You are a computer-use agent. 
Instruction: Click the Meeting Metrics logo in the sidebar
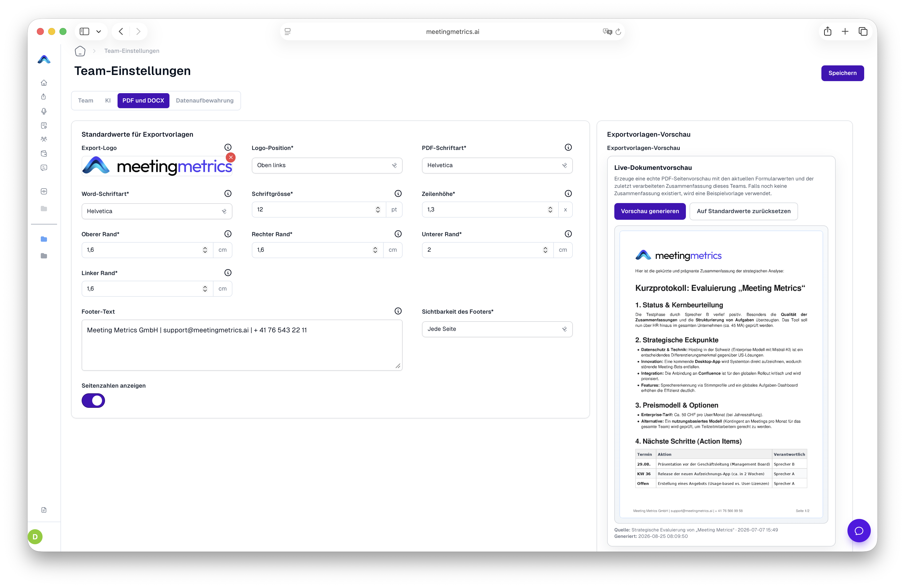(x=44, y=59)
